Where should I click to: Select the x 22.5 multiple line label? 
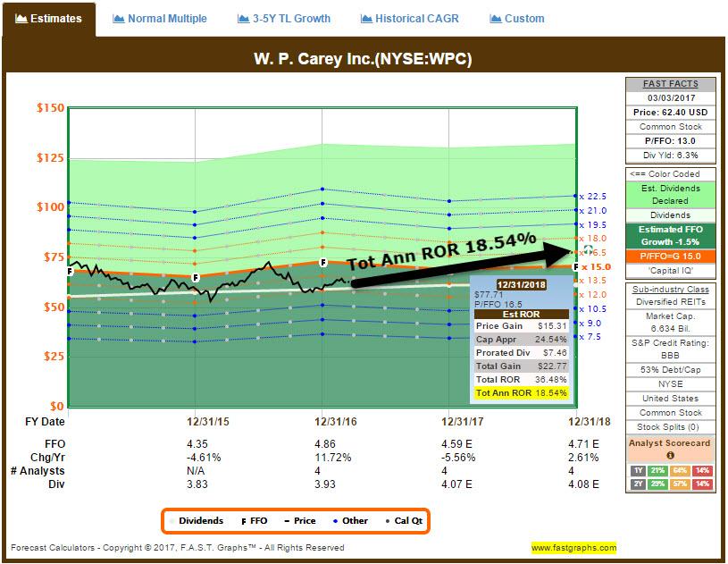pyautogui.click(x=593, y=197)
